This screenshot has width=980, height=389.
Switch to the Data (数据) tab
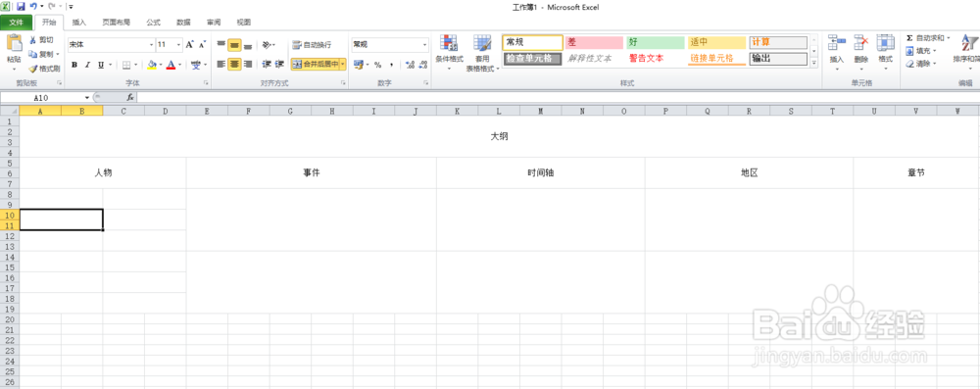183,23
